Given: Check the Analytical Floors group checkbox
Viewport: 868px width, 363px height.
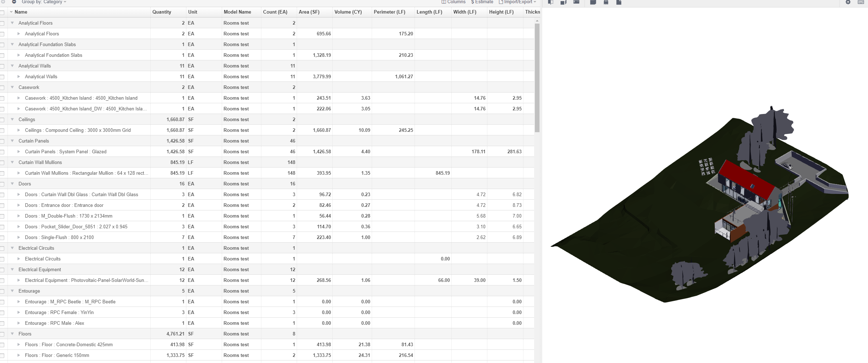Looking at the screenshot, I should tap(2, 23).
